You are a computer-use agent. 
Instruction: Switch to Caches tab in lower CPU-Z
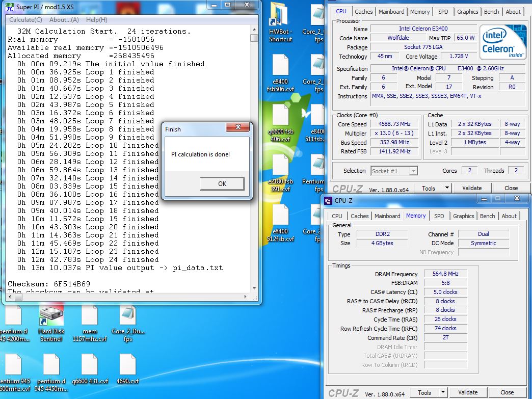click(x=360, y=216)
